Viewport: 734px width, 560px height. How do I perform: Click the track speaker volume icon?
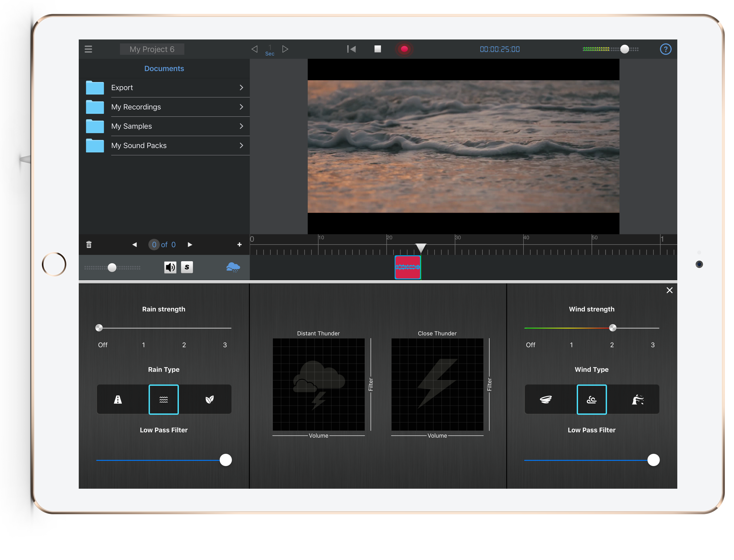point(170,267)
